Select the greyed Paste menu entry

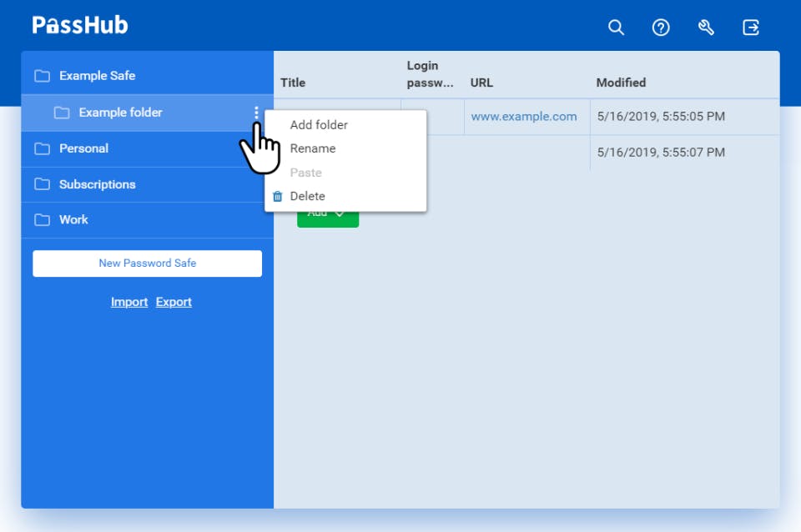tap(305, 173)
